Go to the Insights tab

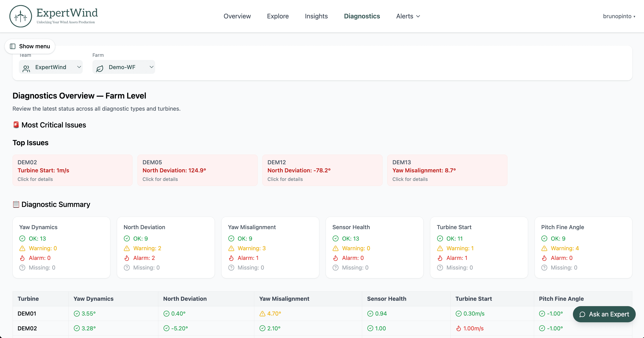(316, 16)
